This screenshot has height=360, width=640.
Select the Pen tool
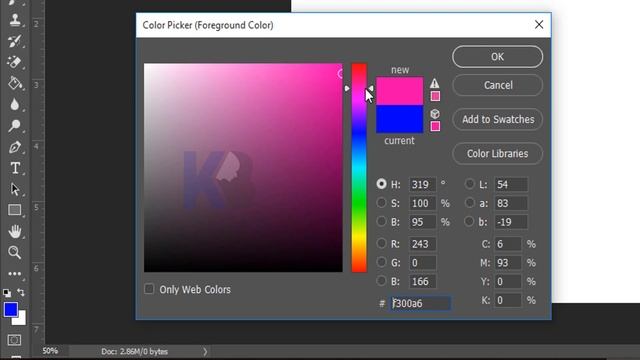(15, 147)
